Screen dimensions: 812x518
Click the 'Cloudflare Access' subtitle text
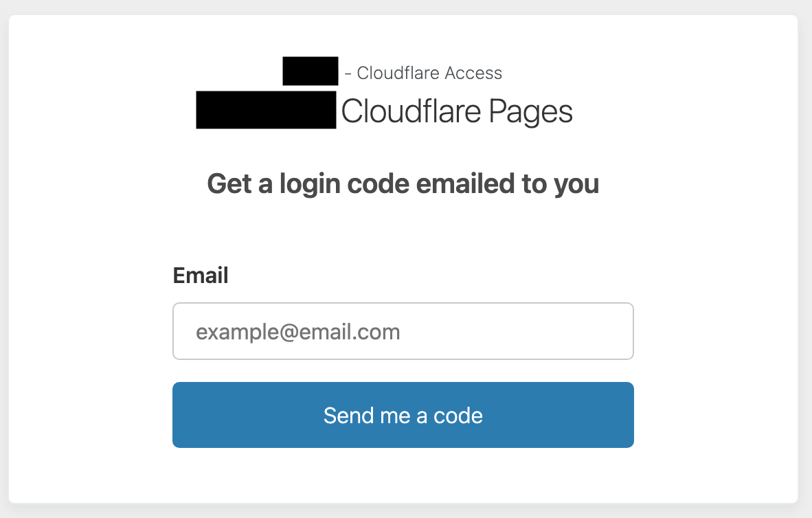tap(429, 73)
